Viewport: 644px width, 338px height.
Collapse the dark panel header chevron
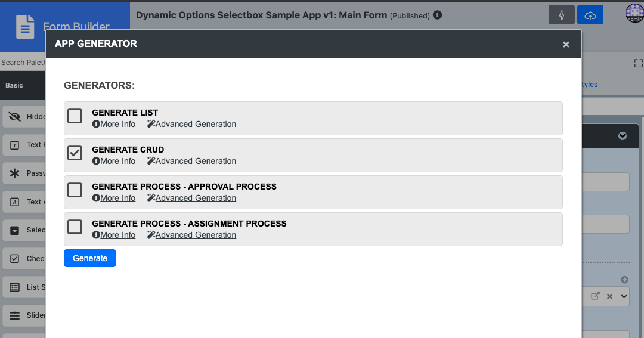[x=623, y=136]
